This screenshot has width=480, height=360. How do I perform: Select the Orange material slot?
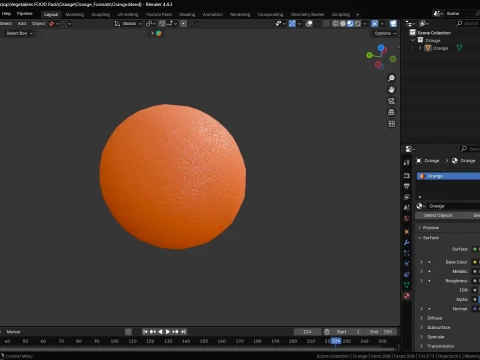[x=448, y=176]
